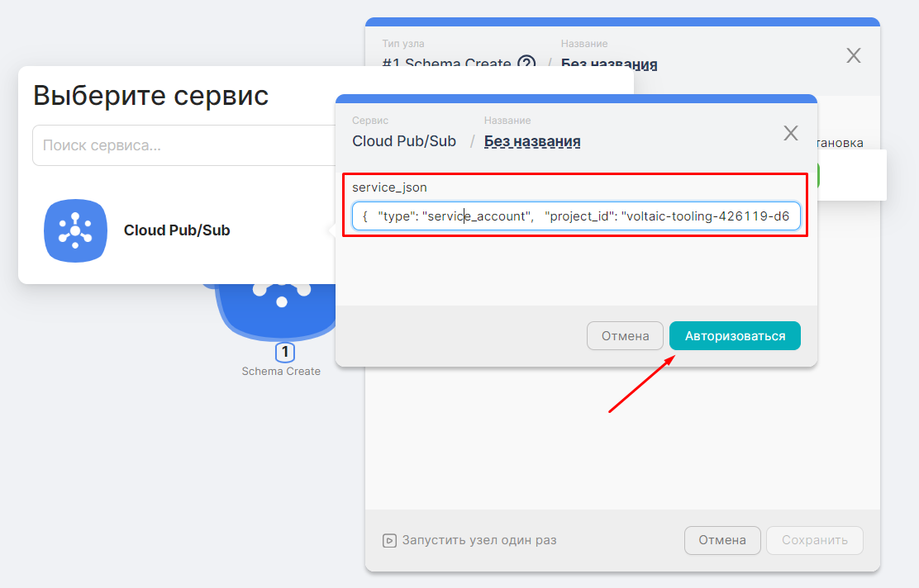Click the node number badge 1
Viewport: 919px width, 588px height.
pos(285,352)
